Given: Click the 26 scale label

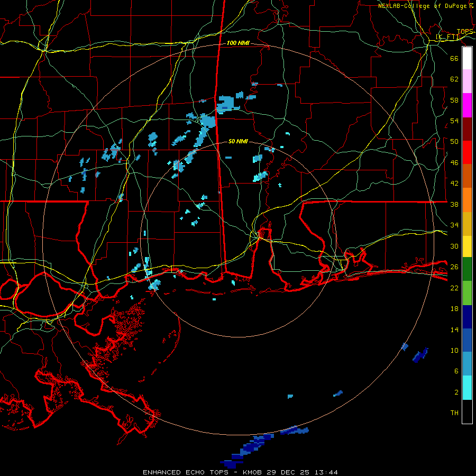Looking at the screenshot, I should point(454,267).
